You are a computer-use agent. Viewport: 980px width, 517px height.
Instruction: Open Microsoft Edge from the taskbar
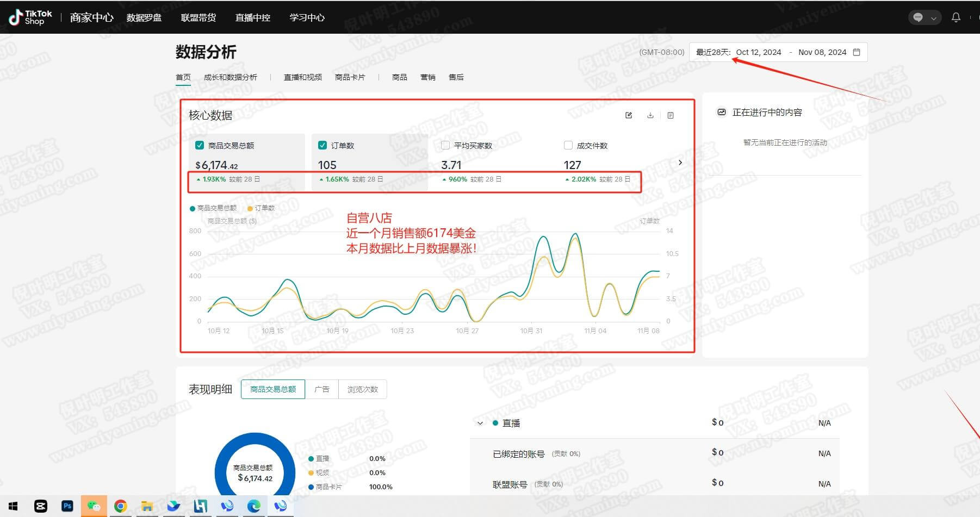(253, 506)
